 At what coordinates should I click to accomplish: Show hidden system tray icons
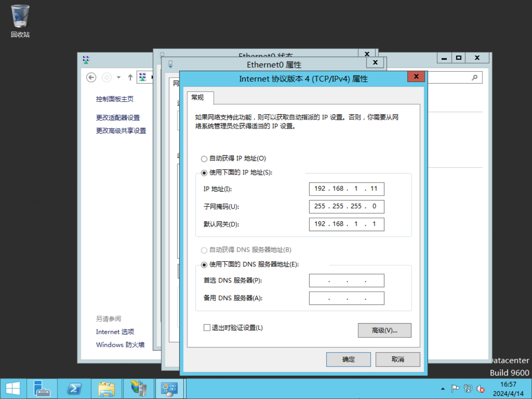click(443, 389)
